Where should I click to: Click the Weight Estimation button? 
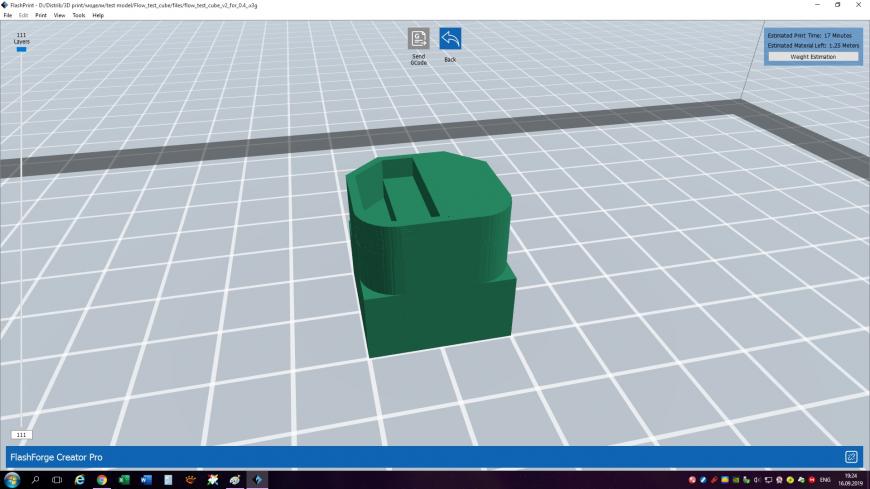(x=813, y=57)
